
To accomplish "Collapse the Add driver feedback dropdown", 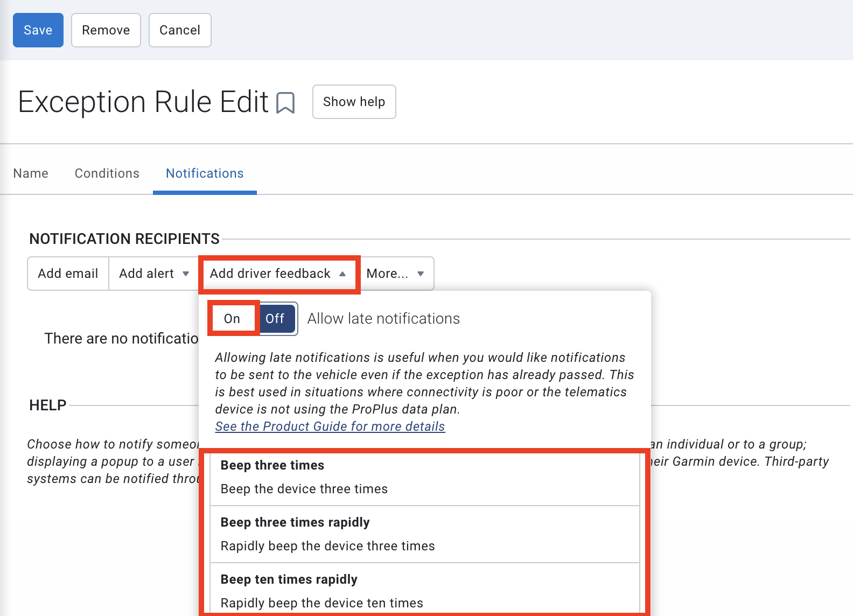I will click(279, 274).
